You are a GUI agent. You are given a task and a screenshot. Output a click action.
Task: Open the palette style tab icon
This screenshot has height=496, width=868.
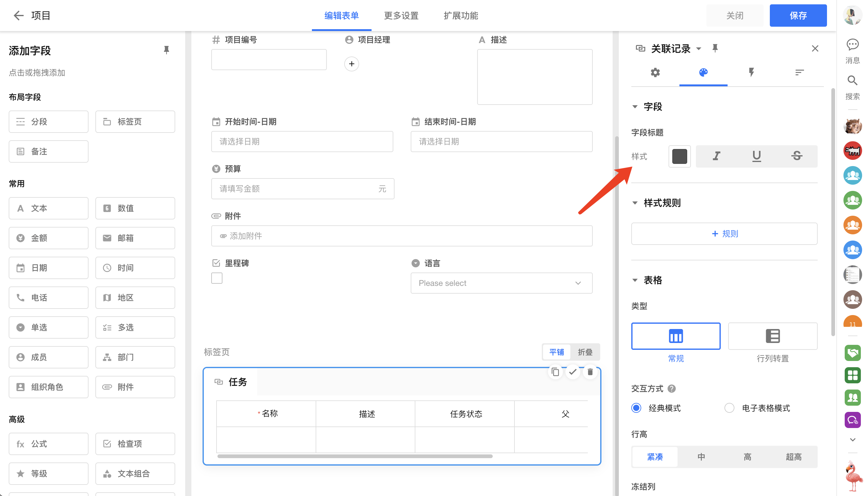703,72
